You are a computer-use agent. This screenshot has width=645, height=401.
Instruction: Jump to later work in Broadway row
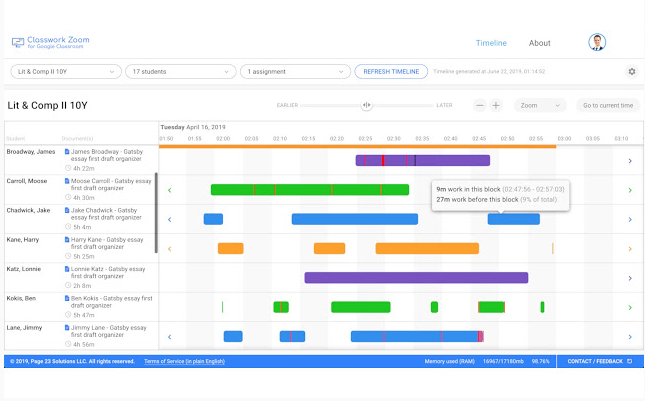pos(630,161)
